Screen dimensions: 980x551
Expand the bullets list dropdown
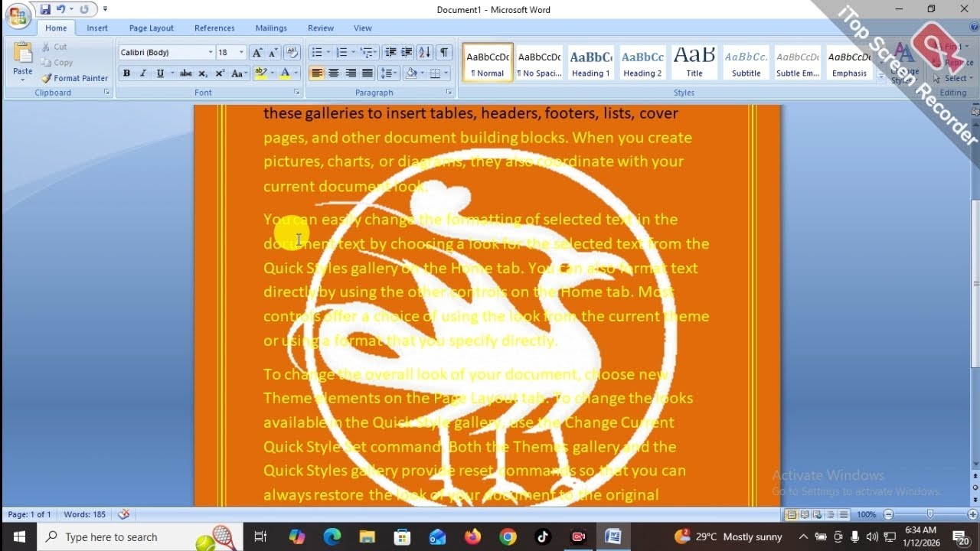[x=328, y=53]
